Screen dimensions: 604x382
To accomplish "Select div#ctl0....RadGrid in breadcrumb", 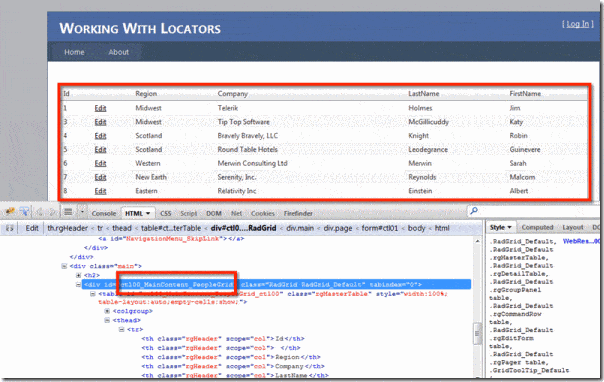I will click(x=243, y=228).
